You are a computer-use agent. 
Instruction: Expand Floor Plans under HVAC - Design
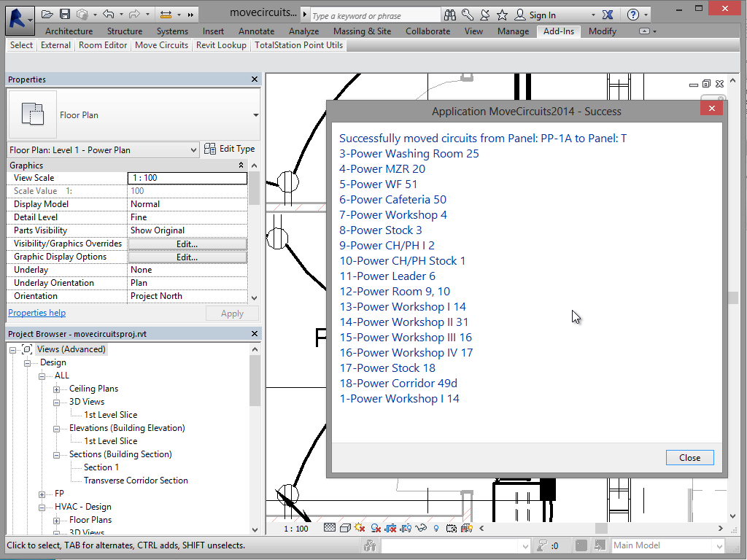[56, 521]
